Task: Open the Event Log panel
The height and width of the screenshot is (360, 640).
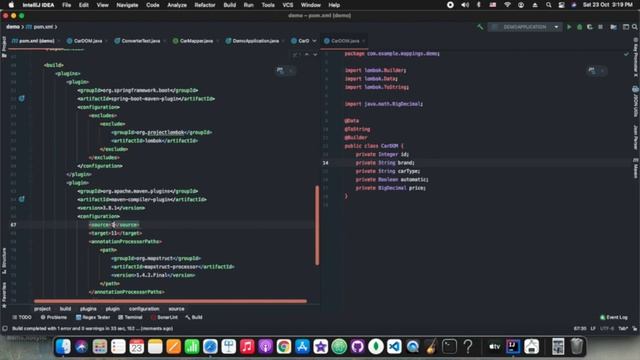Action: 613,317
